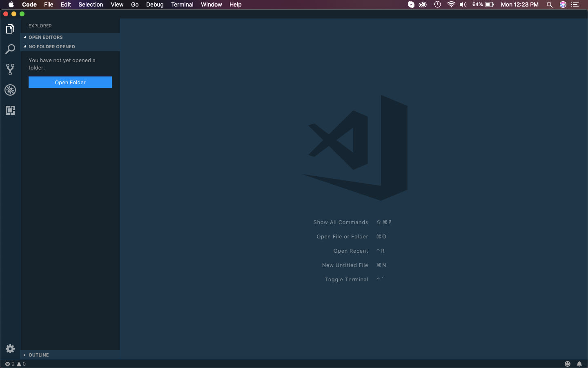Open the Search view icon

tap(10, 49)
